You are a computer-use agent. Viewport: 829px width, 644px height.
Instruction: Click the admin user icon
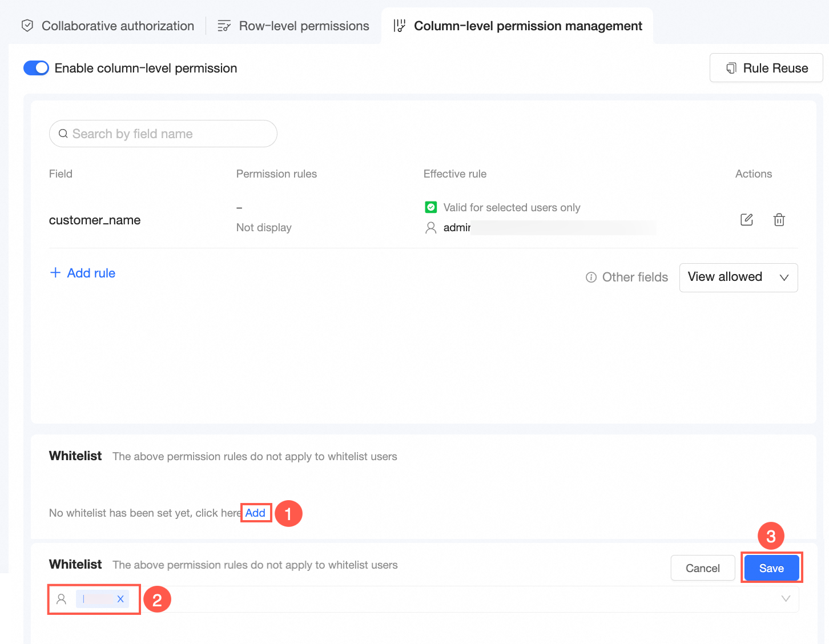pyautogui.click(x=431, y=228)
